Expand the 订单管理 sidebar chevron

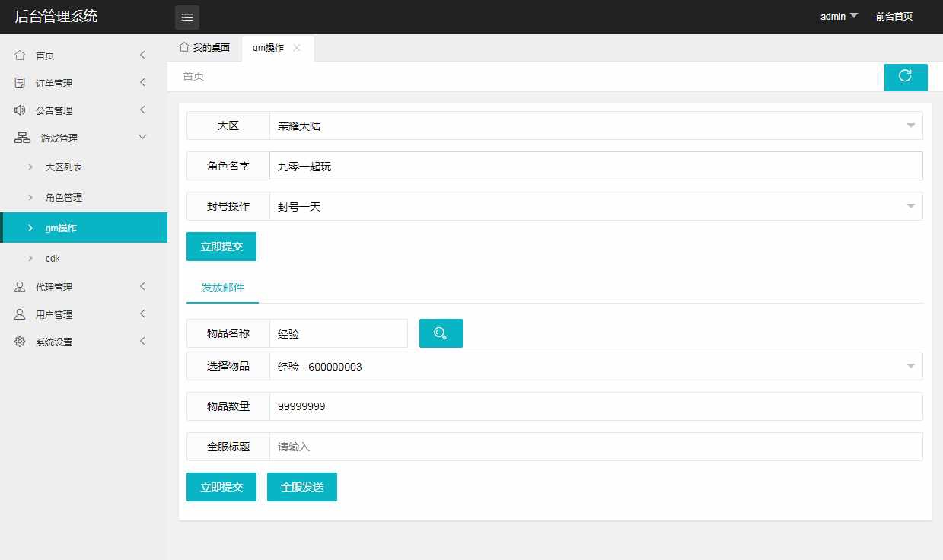143,82
